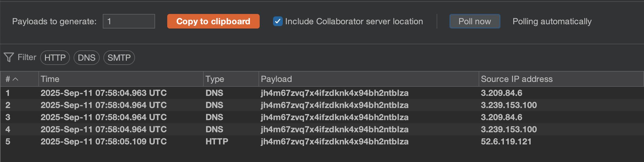Click the funnel Filter icon
The height and width of the screenshot is (162, 644).
9,57
